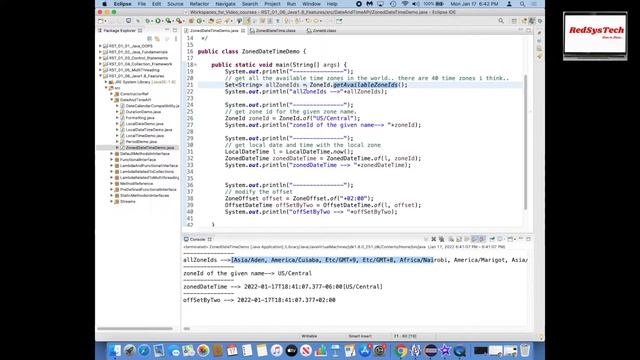Select LocalTimeDemo.java in Package Explorer
The width and height of the screenshot is (640, 360).
[x=145, y=136]
